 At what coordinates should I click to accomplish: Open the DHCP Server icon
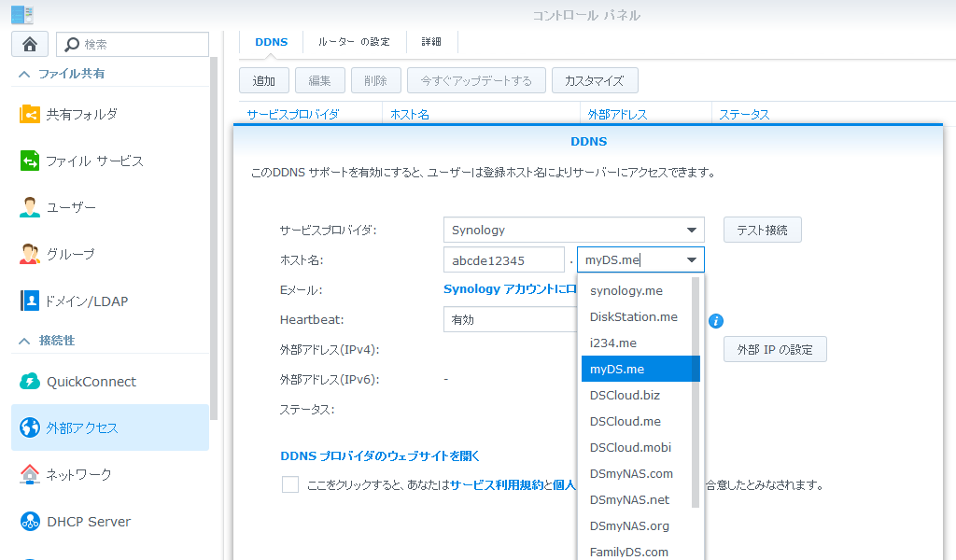29,521
